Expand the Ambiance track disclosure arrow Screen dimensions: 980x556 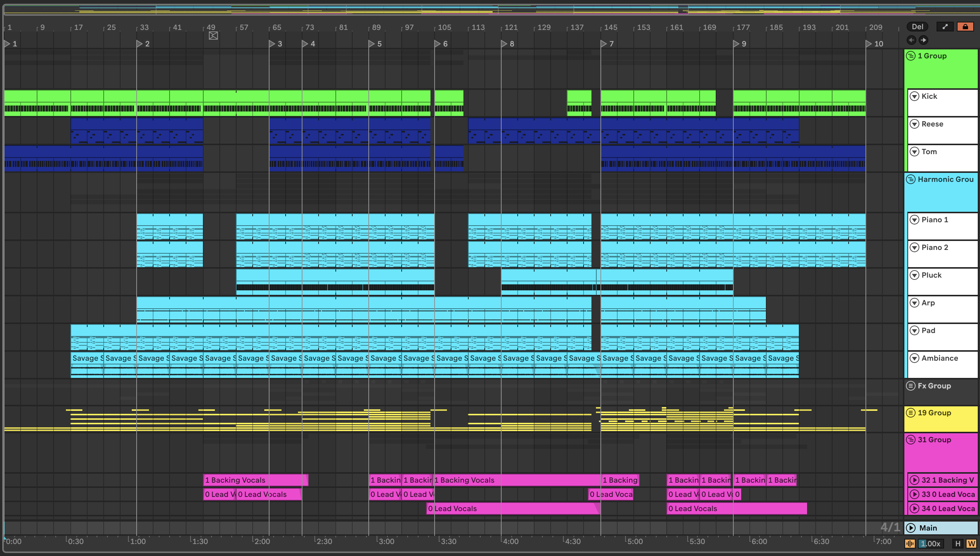914,358
